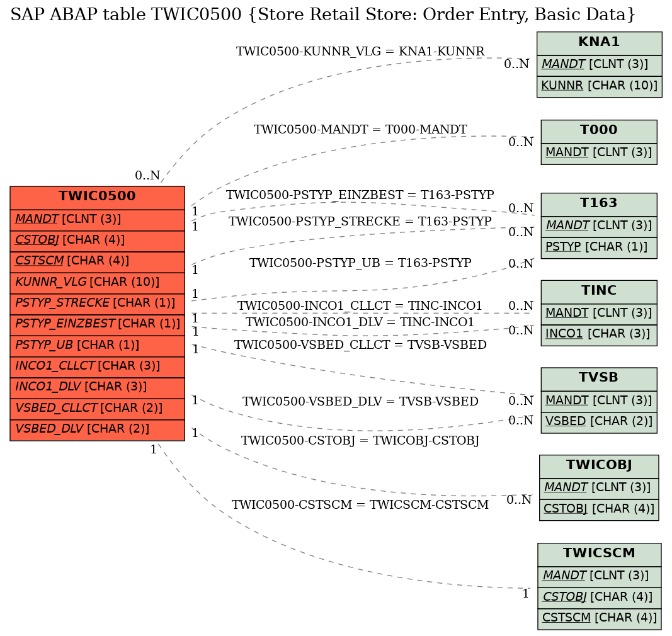The image size is (672, 636).
Task: Select MANDT field in TWIC0500 table
Action: [x=97, y=219]
